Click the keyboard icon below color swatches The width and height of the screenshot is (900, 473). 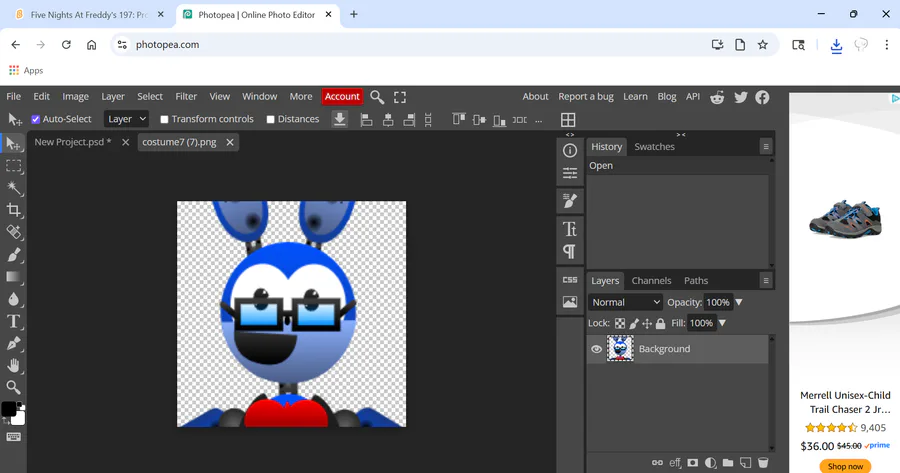click(x=13, y=437)
